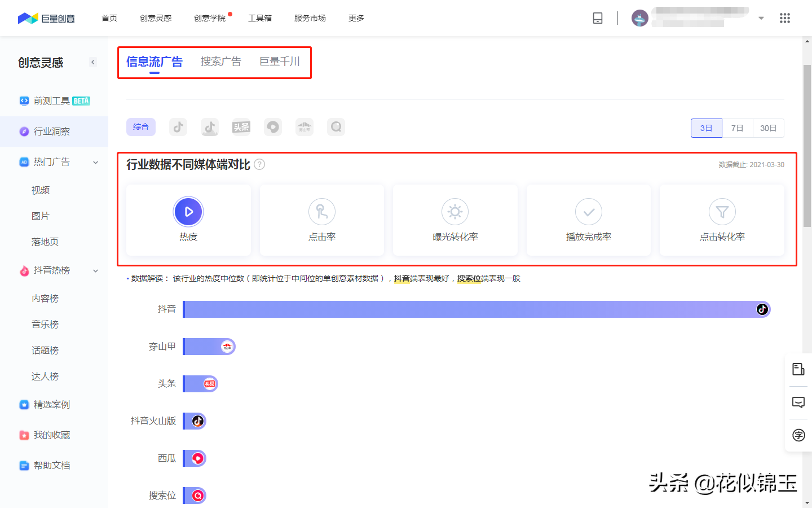Click the help icon beside 行业数据不同媒体端对比
This screenshot has width=812, height=508.
click(x=259, y=164)
